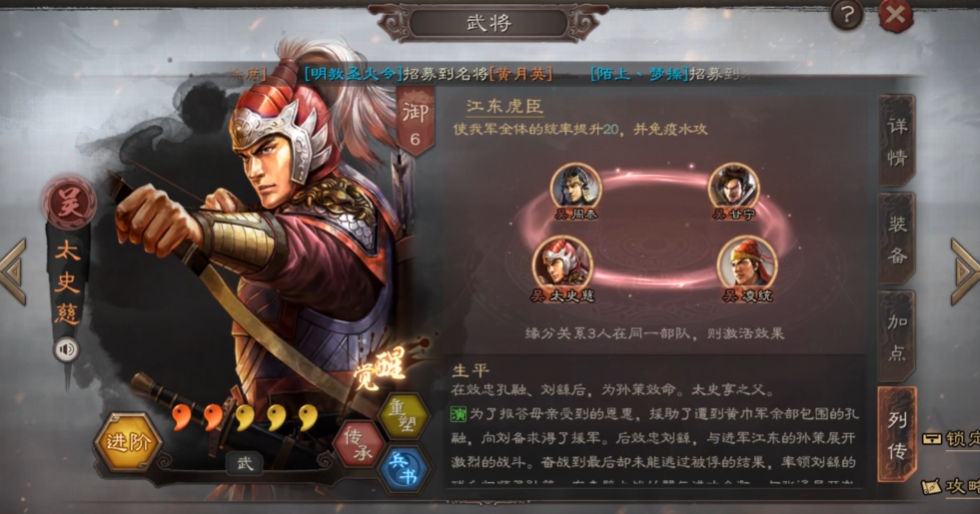Toggle the 锁定 lock option
This screenshot has width=980, height=514.
click(951, 439)
